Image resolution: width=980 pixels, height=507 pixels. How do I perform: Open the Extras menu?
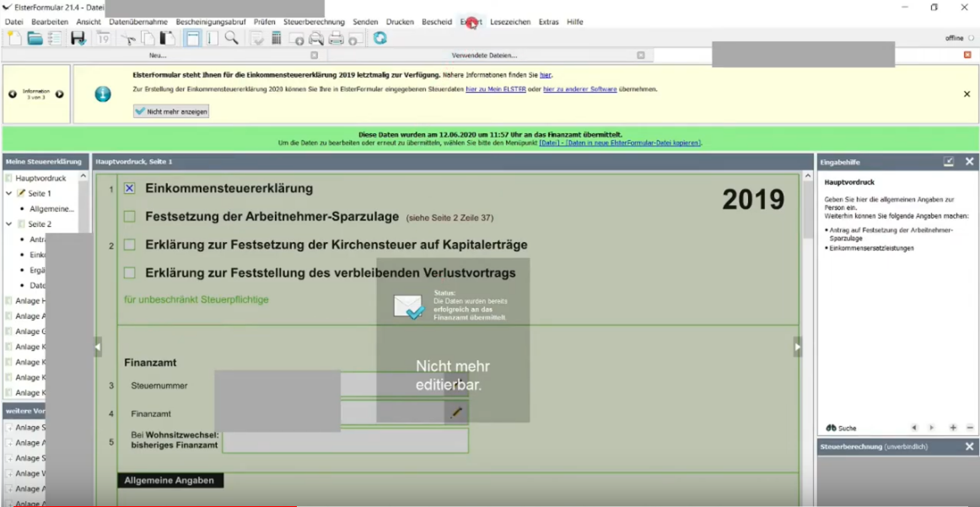[549, 22]
